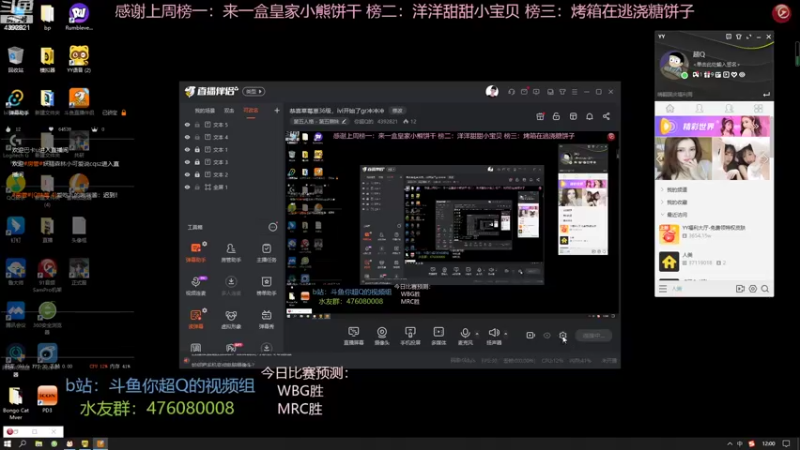Switch to the first scene tab

(x=205, y=111)
